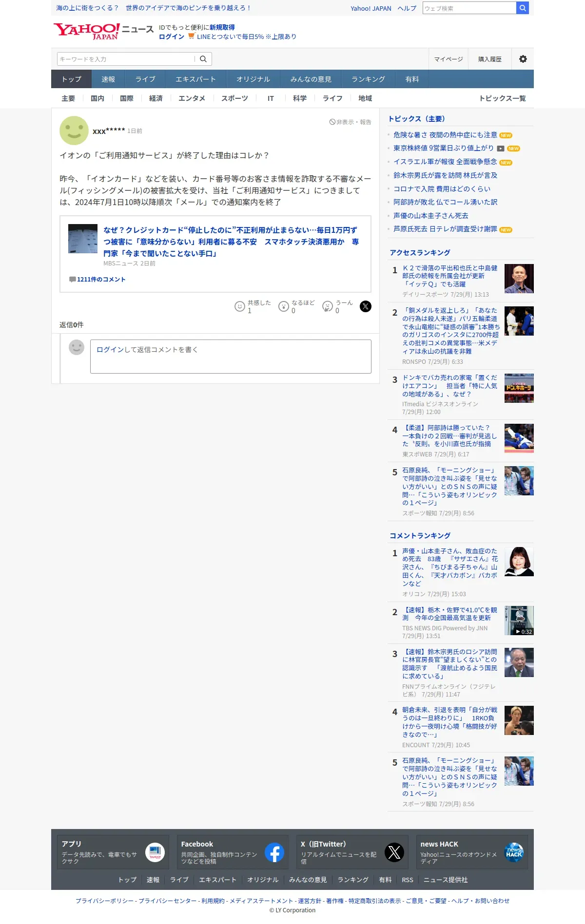Click commenter's green smiley avatar
585x924 pixels.
pyautogui.click(x=74, y=131)
